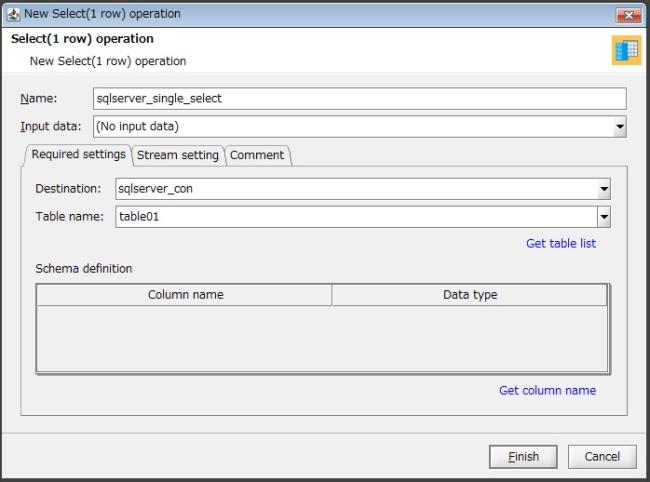Viewport: 650px width, 482px height.
Task: Click the empty Schema definition table area
Action: pos(321,338)
